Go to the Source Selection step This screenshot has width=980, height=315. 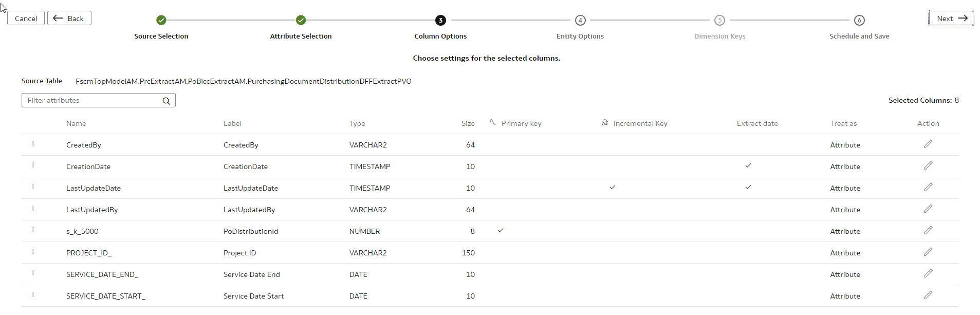click(x=161, y=21)
